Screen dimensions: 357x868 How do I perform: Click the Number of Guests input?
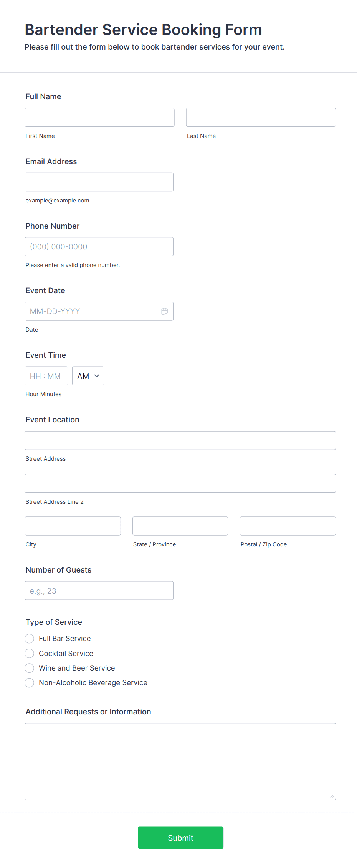click(x=99, y=591)
